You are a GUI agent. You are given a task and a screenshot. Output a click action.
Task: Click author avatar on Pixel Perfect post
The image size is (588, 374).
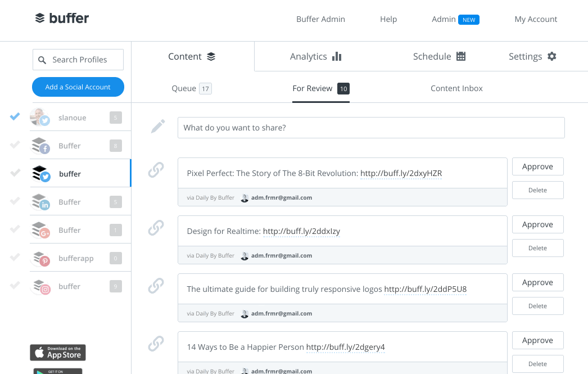[x=245, y=198]
